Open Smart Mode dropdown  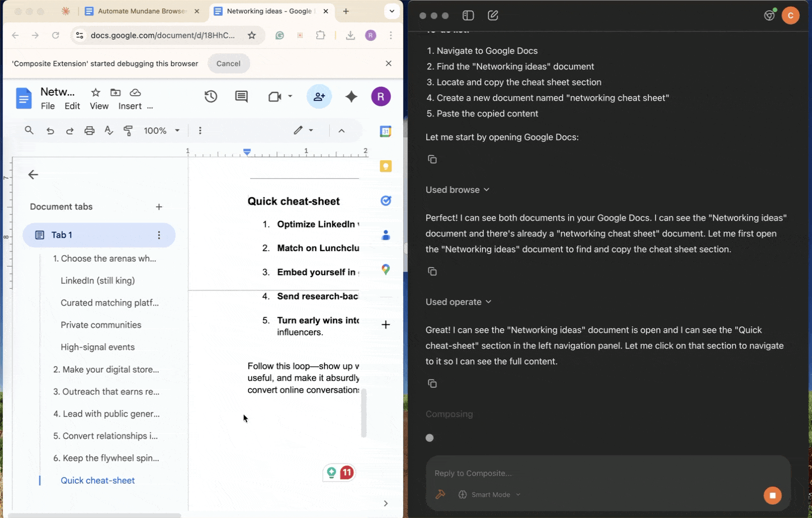coord(490,494)
